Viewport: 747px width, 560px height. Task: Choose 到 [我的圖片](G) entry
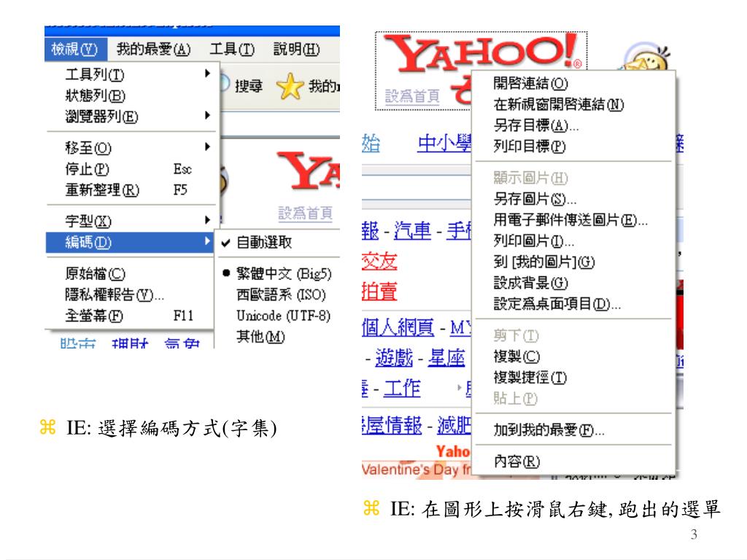(573, 261)
